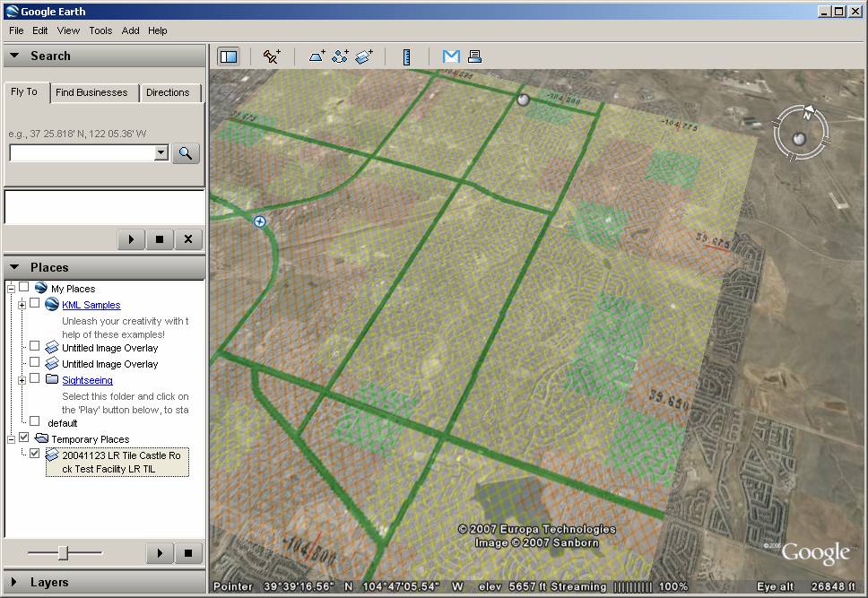Viewport: 868px width, 598px height.
Task: Click the Google logo on map
Action: (815, 552)
